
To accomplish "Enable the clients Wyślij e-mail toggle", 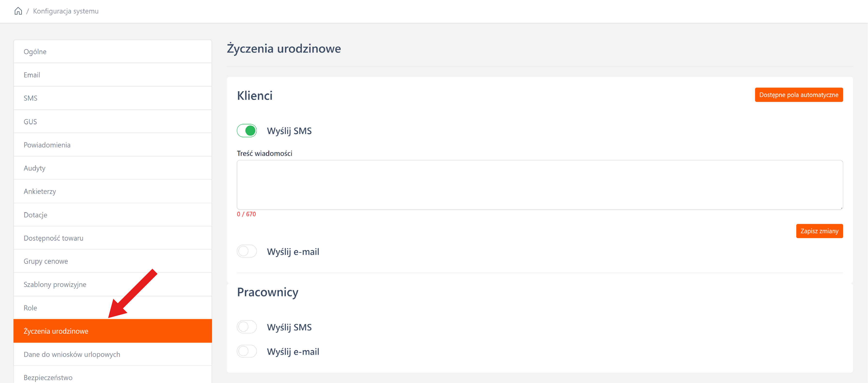I will (x=247, y=251).
